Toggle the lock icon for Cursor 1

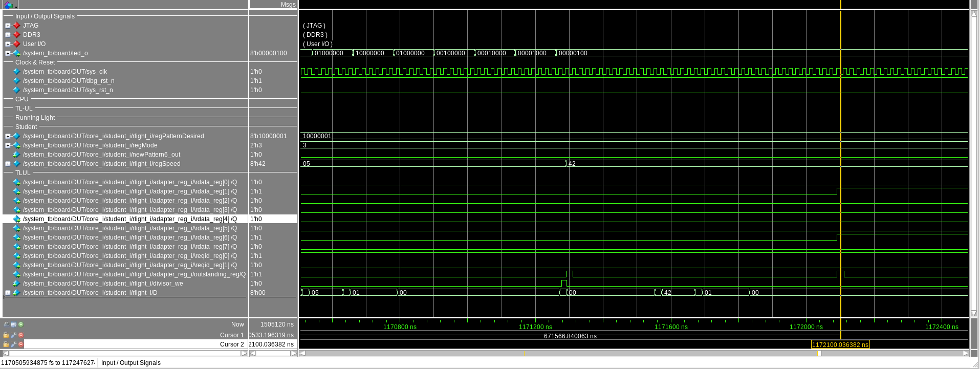[6, 335]
